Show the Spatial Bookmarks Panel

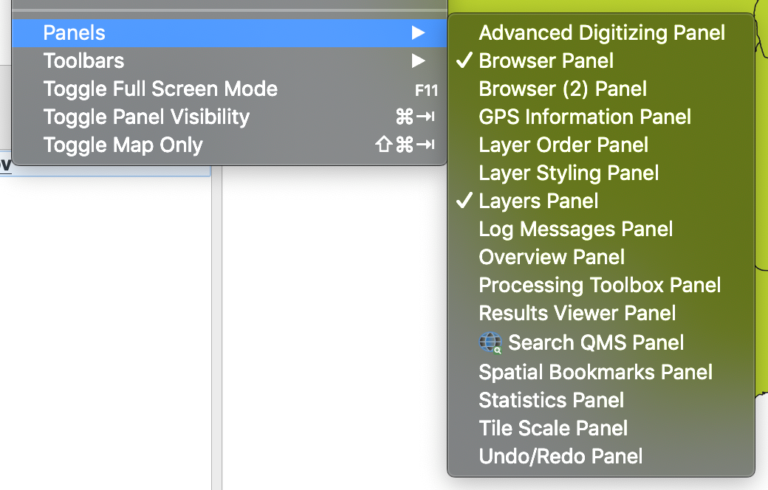point(601,372)
